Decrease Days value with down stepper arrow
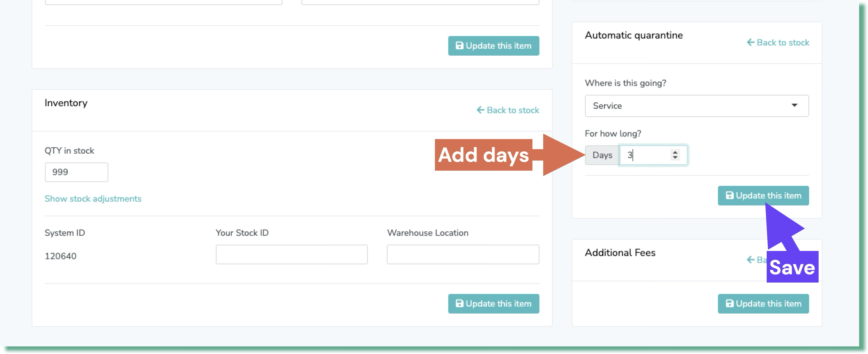This screenshot has width=868, height=354. (675, 157)
